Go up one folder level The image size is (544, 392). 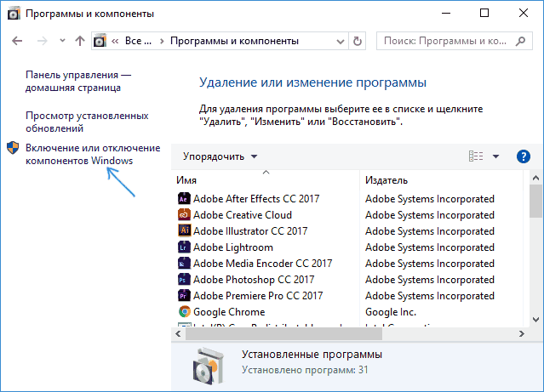coord(80,41)
